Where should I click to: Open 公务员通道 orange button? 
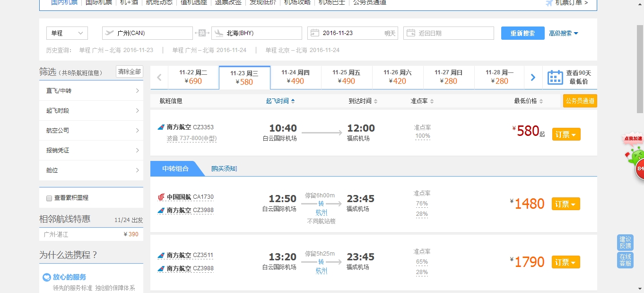pos(580,101)
